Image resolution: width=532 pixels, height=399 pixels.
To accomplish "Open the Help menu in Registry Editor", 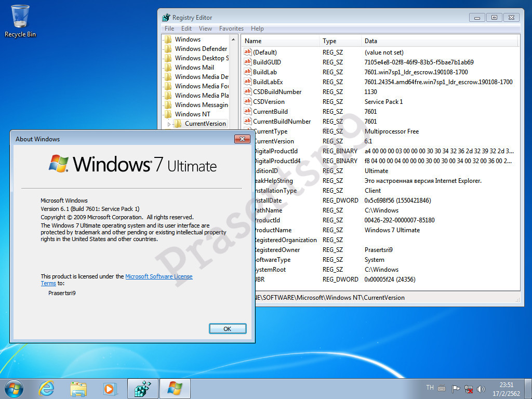I will coord(257,29).
